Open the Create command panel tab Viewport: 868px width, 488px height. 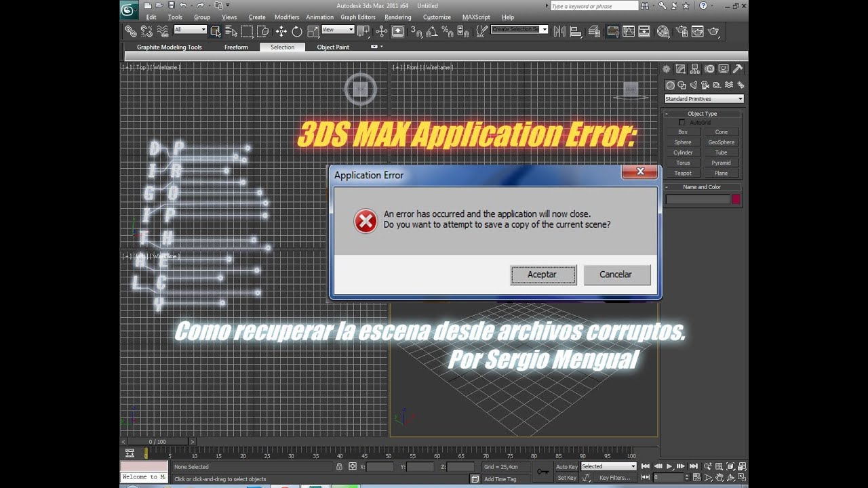[667, 68]
